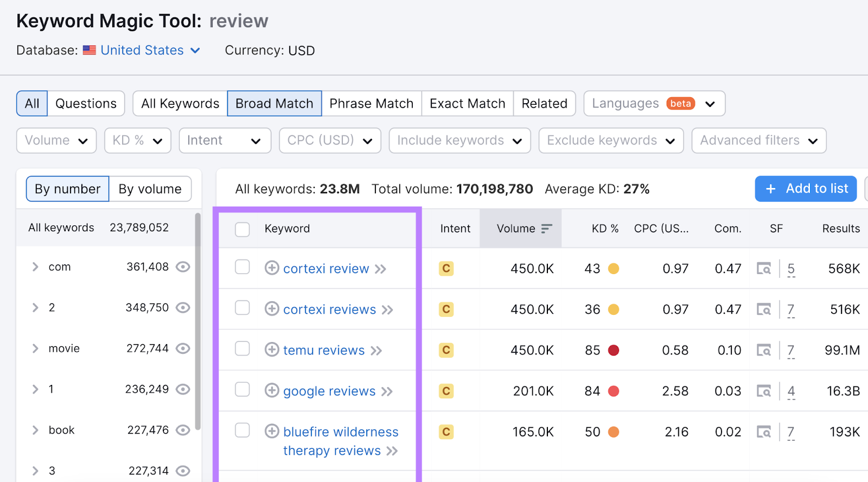Tick the checkbox for temu reviews
The image size is (868, 482).
[242, 349]
